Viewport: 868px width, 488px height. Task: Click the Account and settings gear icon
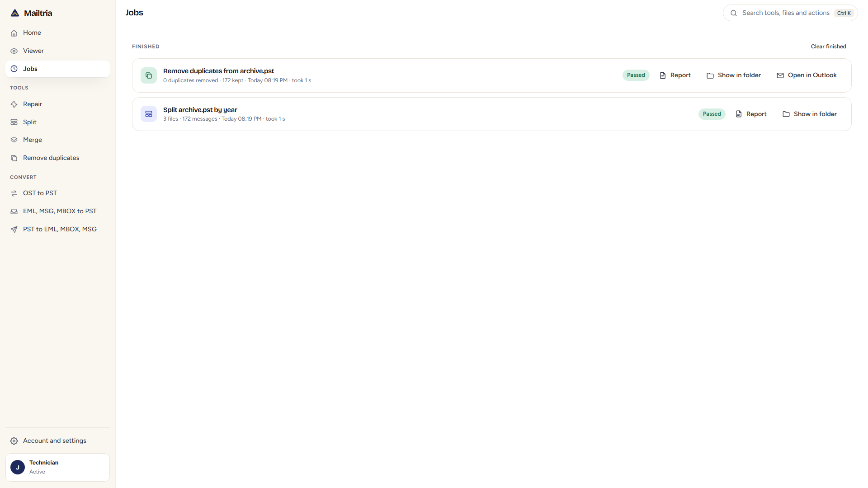pos(14,441)
